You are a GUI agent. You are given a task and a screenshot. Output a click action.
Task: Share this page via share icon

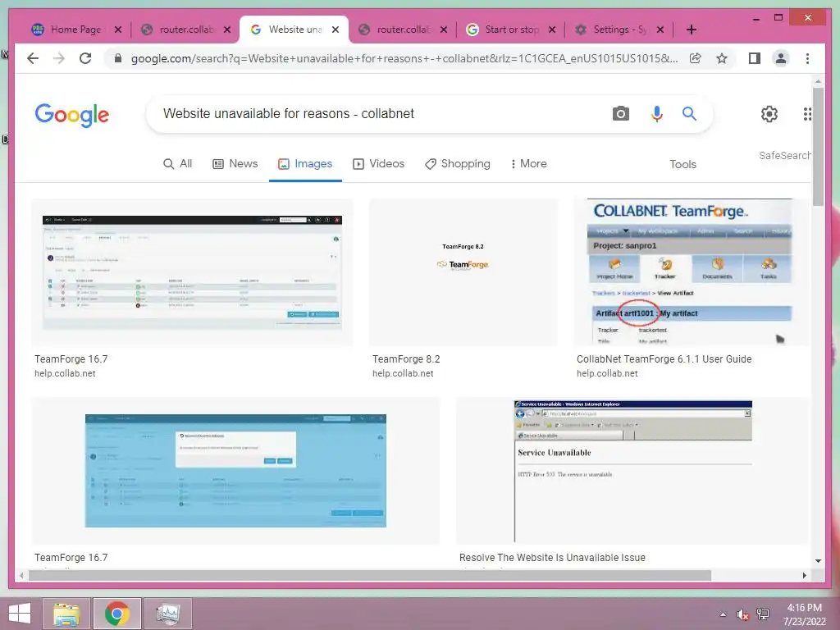tap(696, 58)
